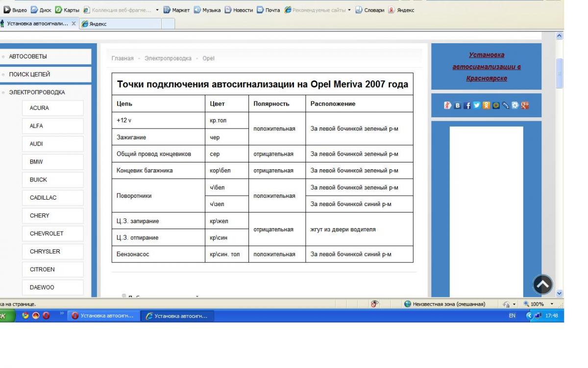
Task: Click the page scrollbar up arrow
Action: coord(560,36)
